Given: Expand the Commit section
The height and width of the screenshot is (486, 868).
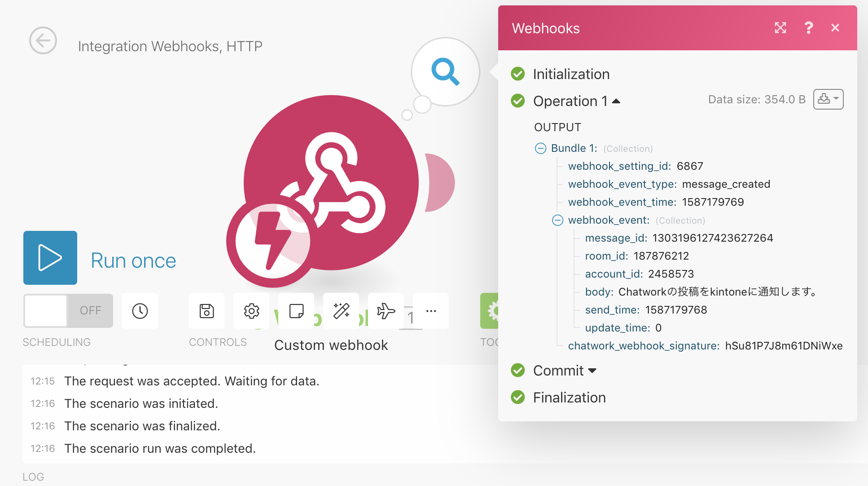Looking at the screenshot, I should click(x=592, y=371).
